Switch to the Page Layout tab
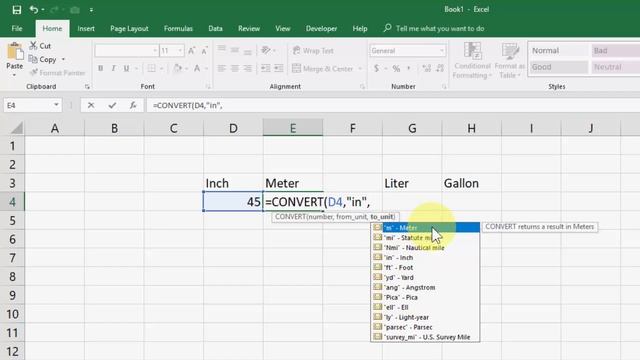The height and width of the screenshot is (360, 640). [x=129, y=29]
